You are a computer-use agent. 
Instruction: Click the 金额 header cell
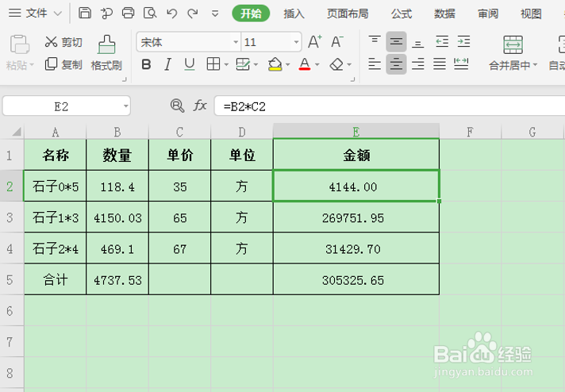coord(356,155)
